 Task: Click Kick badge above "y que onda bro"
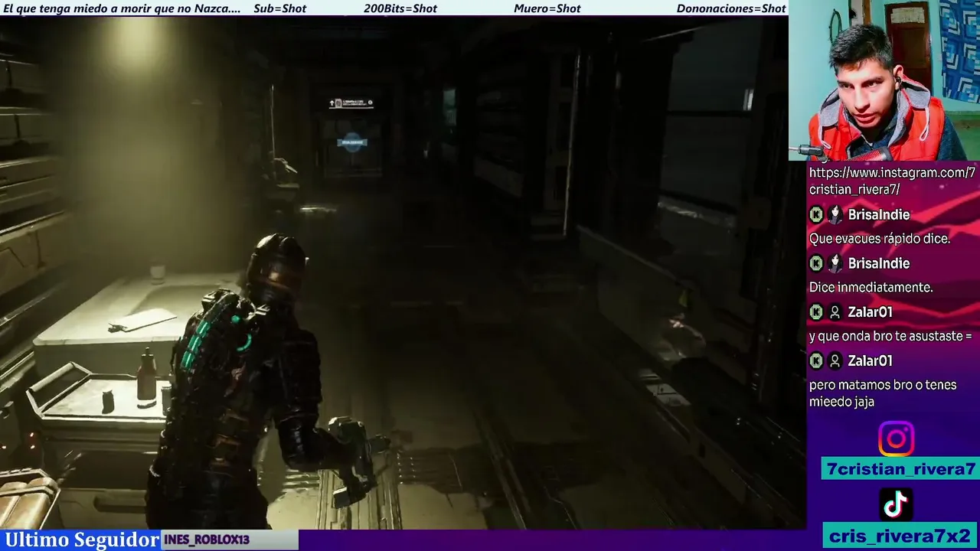pos(816,312)
